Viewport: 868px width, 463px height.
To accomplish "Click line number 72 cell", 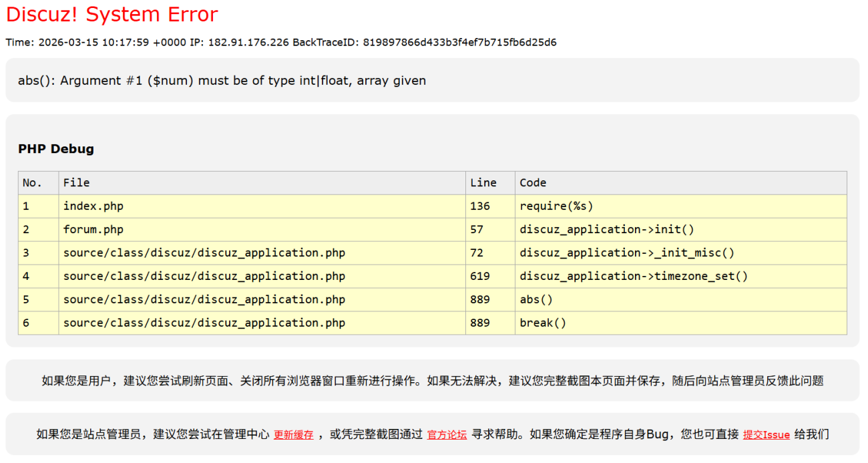I will (491, 253).
